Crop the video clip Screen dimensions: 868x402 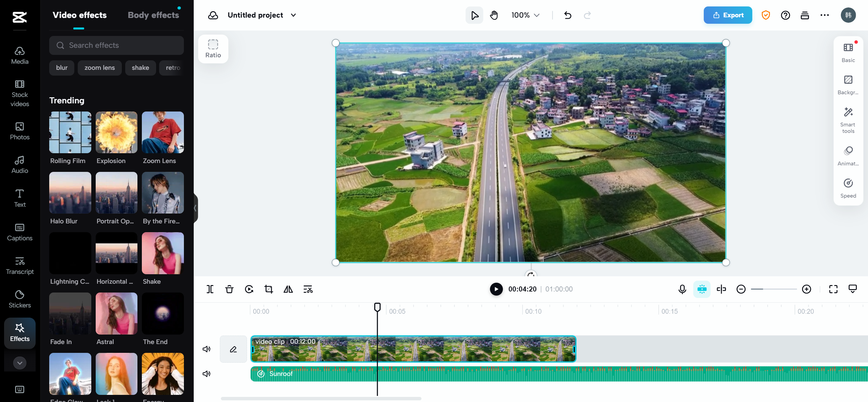[268, 289]
